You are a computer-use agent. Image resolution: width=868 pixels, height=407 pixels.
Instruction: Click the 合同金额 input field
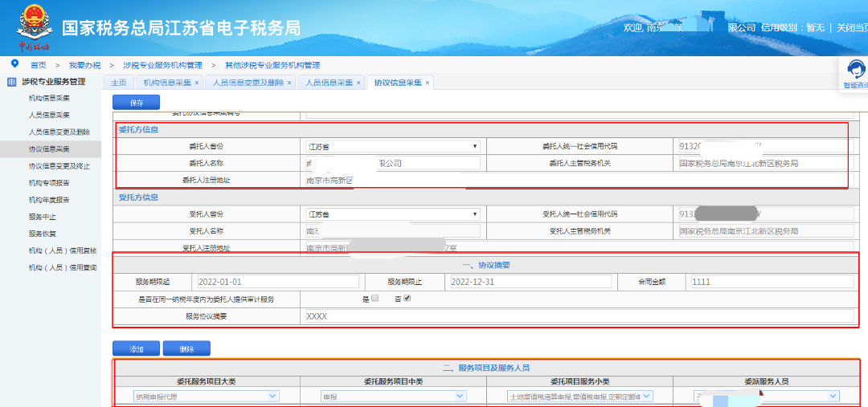click(770, 282)
